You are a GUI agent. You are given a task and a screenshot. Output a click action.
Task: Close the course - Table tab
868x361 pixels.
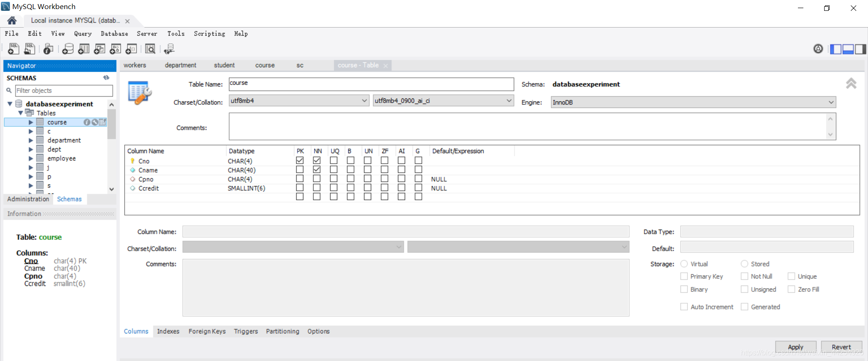pos(386,66)
